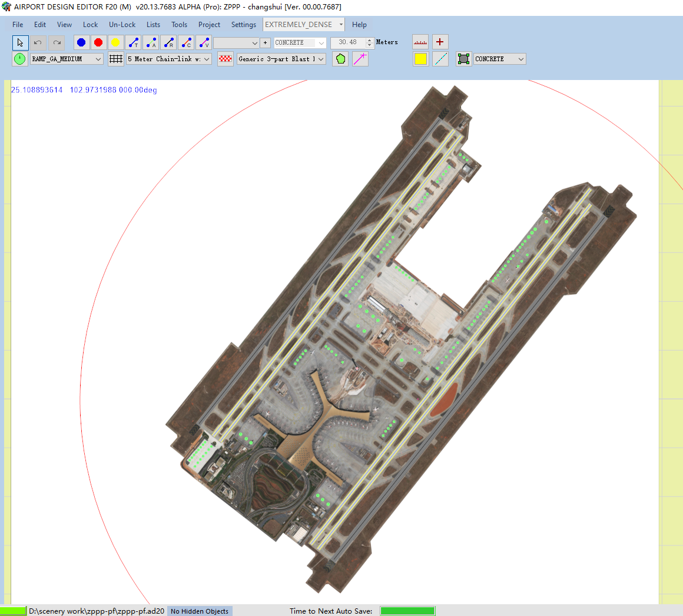The width and height of the screenshot is (683, 616).
Task: Select the red octagon node tool
Action: pyautogui.click(x=98, y=43)
